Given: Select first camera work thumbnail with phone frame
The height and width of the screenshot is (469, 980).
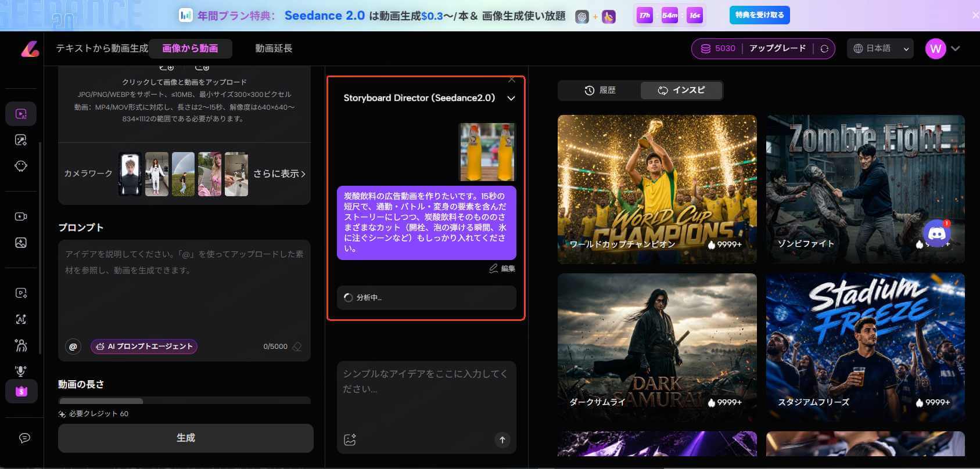Looking at the screenshot, I should pos(130,174).
